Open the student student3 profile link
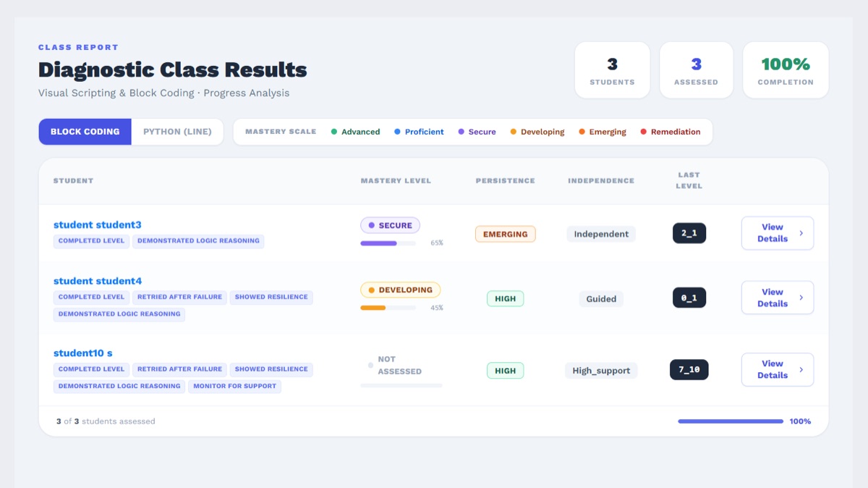Image resolution: width=868 pixels, height=488 pixels. coord(97,224)
